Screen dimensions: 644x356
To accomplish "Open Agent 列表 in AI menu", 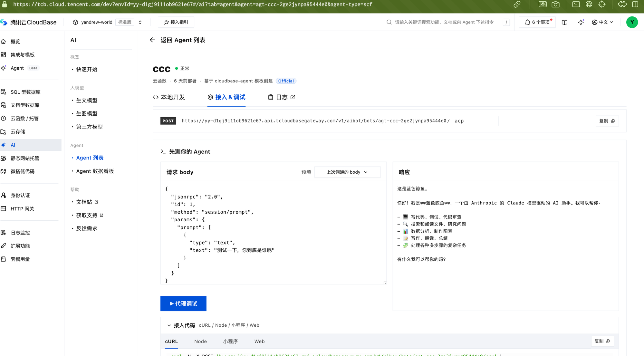I will pyautogui.click(x=90, y=158).
